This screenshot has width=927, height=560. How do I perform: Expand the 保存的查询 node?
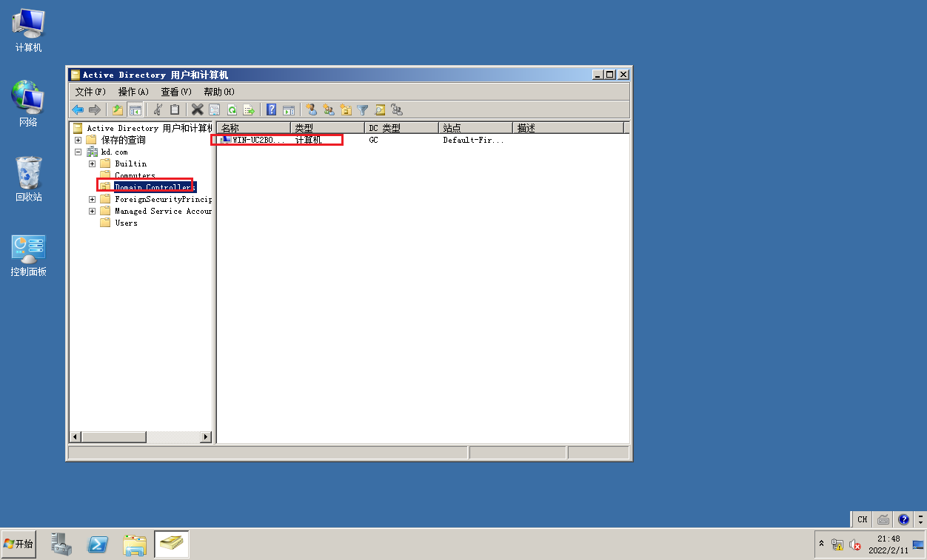click(x=78, y=140)
